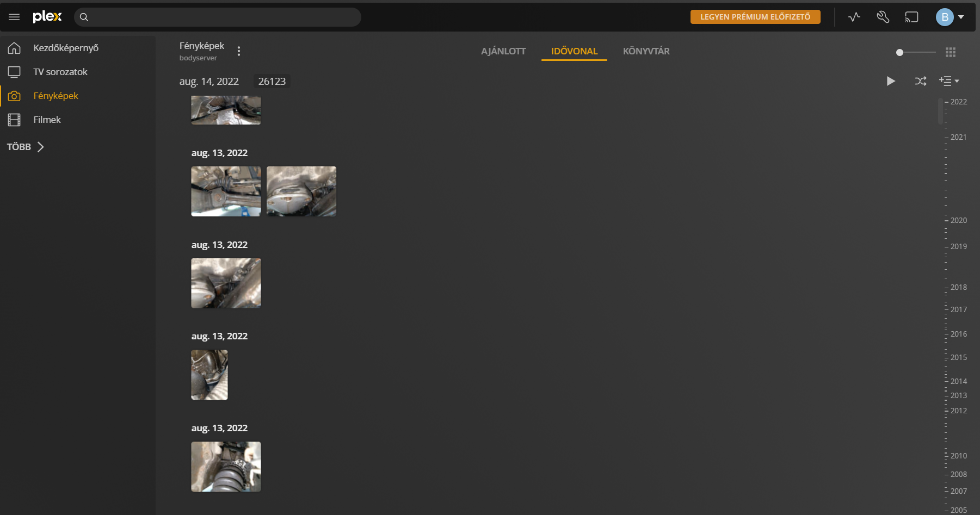This screenshot has height=515, width=980.
Task: Open the hamburger navigation menu
Action: [14, 17]
